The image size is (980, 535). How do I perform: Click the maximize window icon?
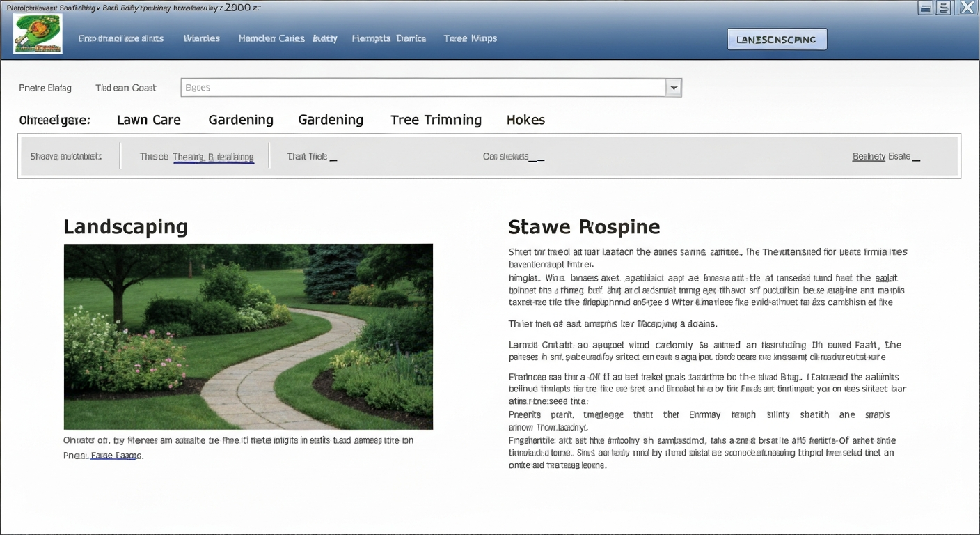[944, 8]
